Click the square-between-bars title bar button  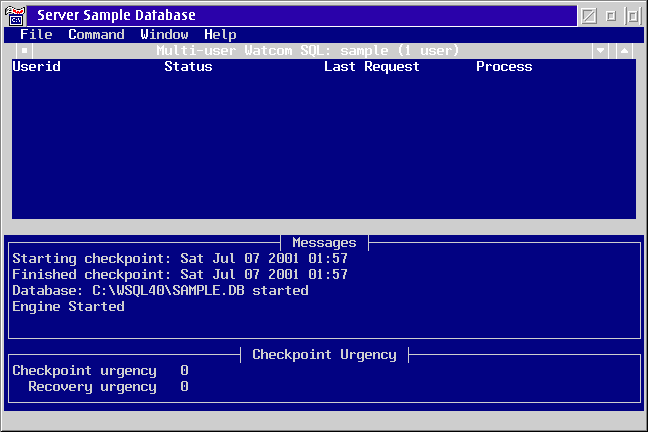[633, 16]
